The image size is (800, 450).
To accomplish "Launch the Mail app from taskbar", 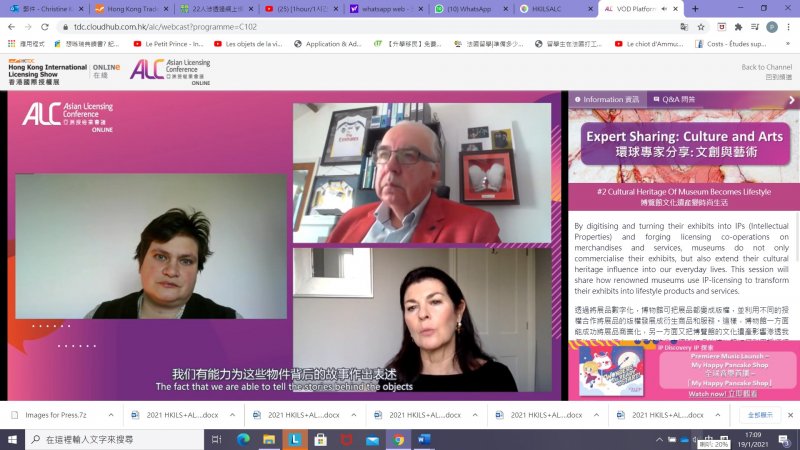I will pyautogui.click(x=372, y=439).
